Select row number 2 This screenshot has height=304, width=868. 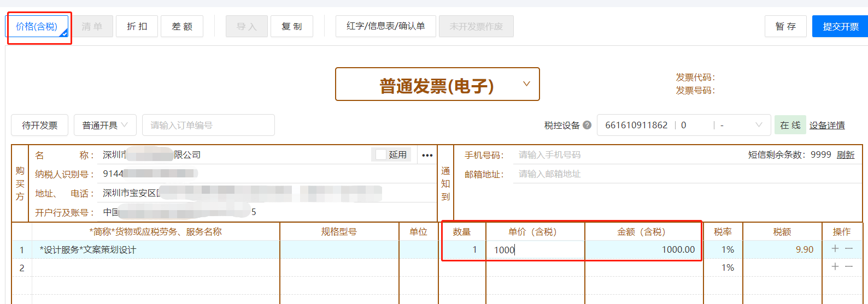pos(22,267)
